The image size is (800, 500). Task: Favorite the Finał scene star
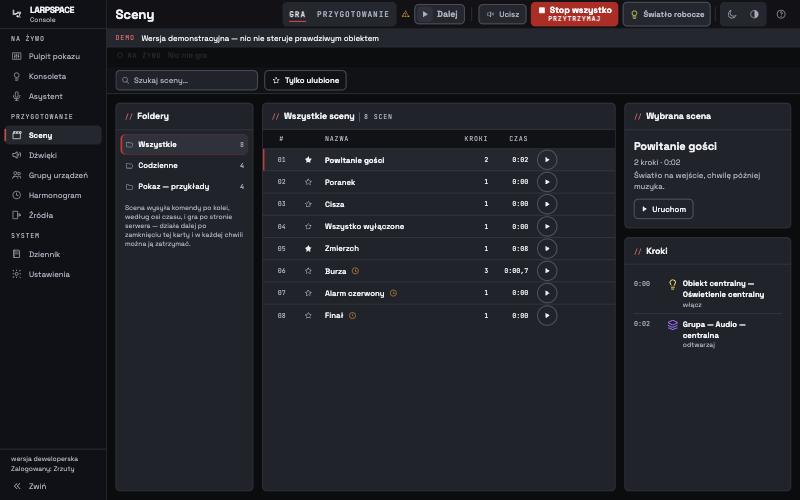(x=308, y=315)
